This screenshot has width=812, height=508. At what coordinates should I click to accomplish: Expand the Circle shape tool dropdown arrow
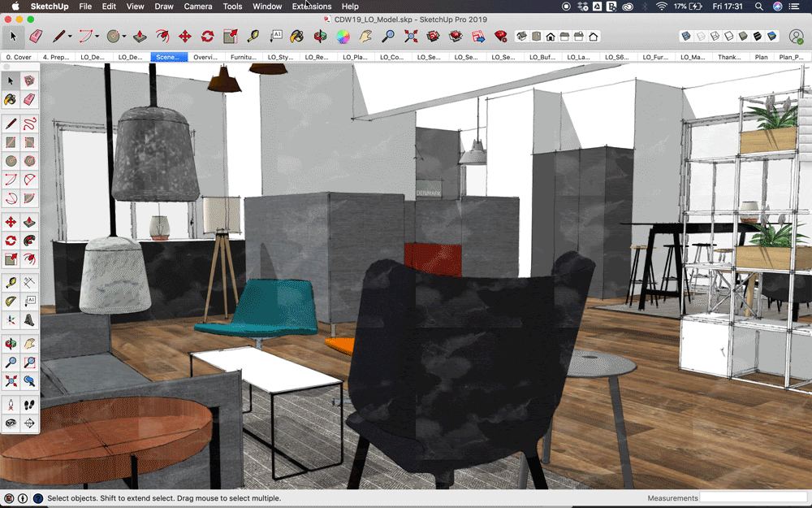[x=123, y=37]
